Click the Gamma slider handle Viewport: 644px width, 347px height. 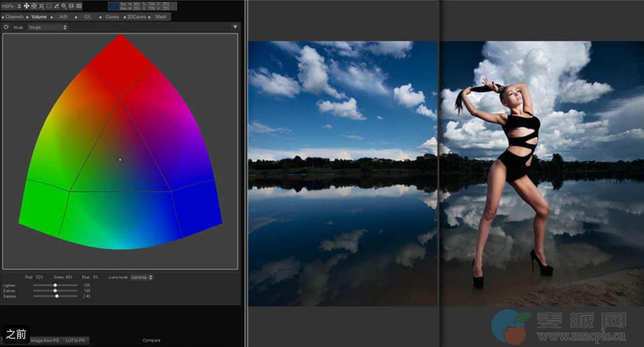57,296
